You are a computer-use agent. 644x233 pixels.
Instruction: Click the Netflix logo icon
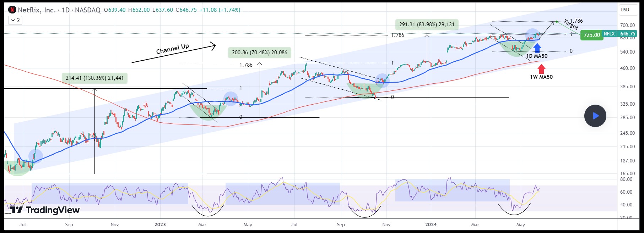pyautogui.click(x=12, y=10)
